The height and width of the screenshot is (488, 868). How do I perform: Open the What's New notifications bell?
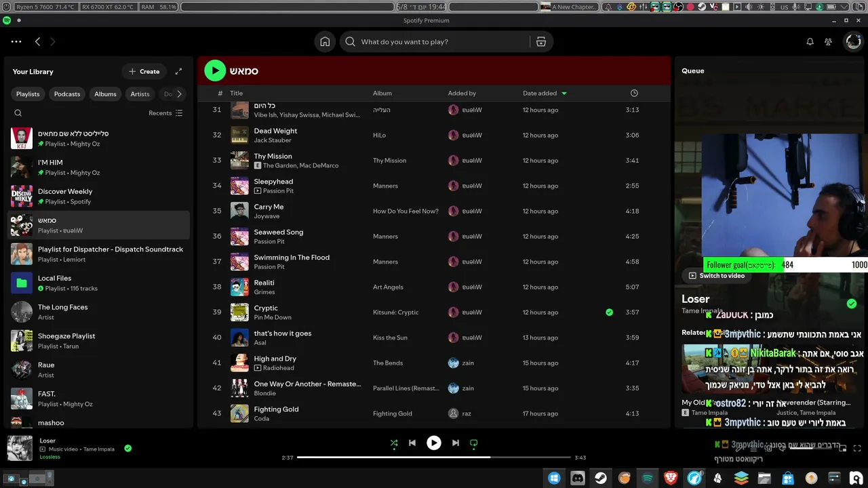coord(810,41)
